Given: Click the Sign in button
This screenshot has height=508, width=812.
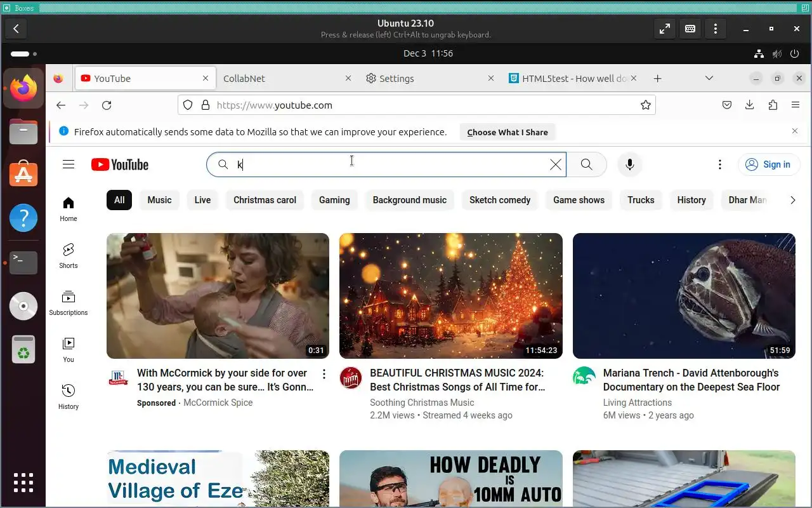Looking at the screenshot, I should (x=768, y=164).
